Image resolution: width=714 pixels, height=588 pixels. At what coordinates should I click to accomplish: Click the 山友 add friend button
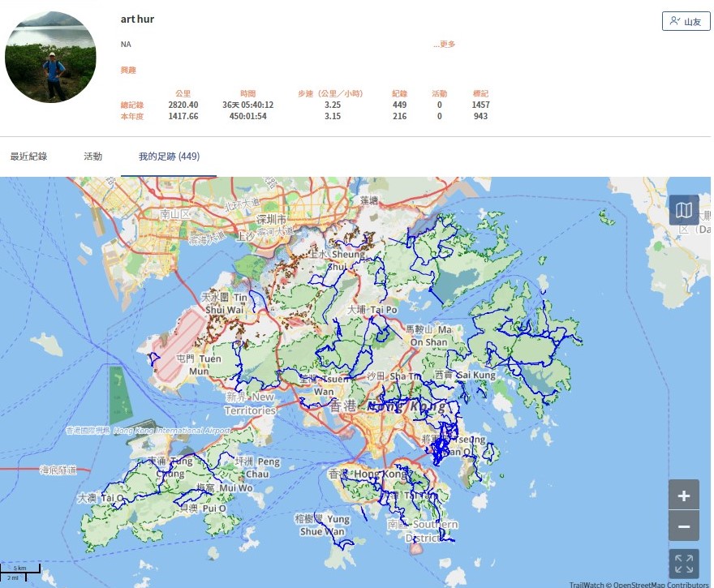click(x=686, y=22)
